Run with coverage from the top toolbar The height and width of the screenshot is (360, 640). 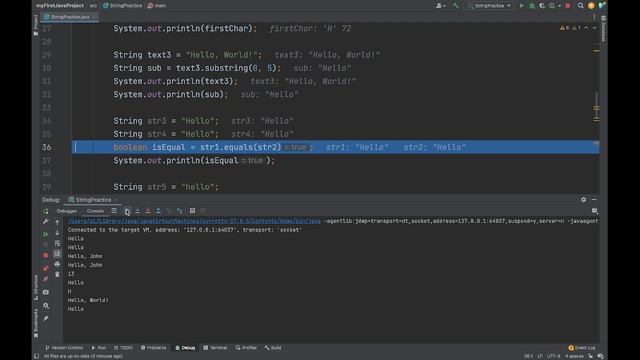[x=542, y=6]
